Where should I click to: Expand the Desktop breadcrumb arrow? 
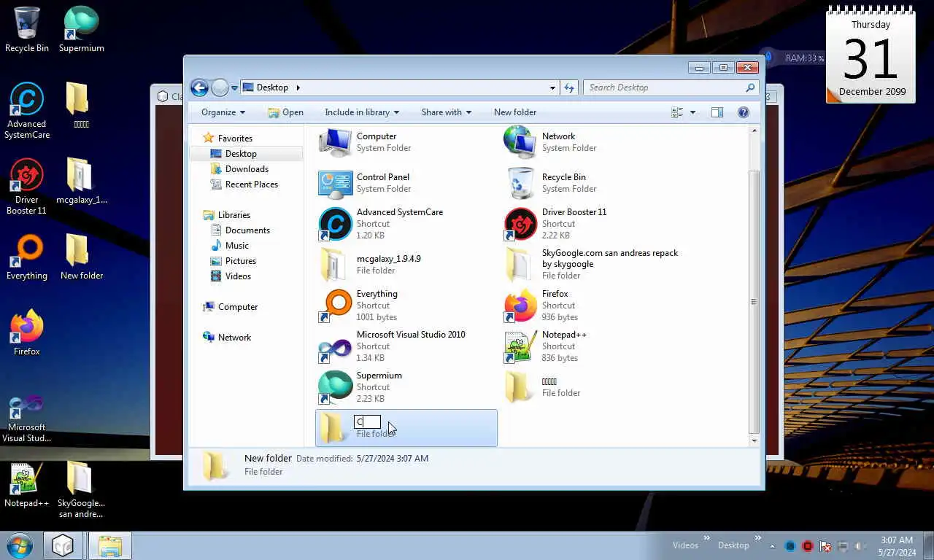point(298,87)
